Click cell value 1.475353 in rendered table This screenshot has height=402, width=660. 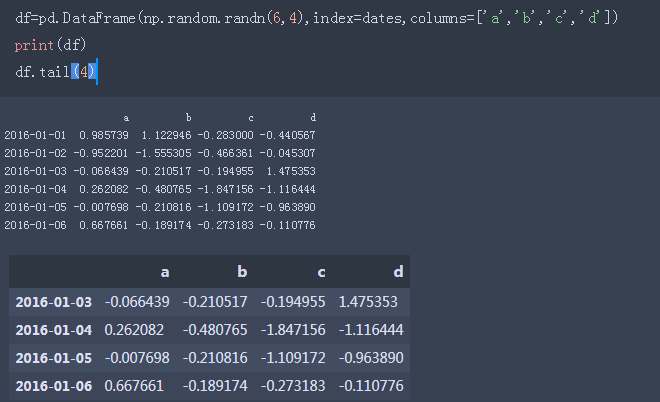[x=368, y=302]
